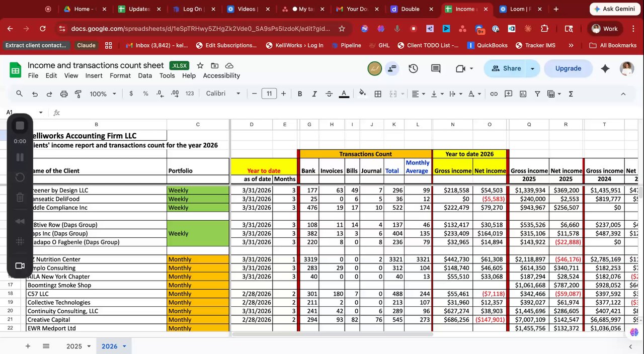The width and height of the screenshot is (644, 354).
Task: Open the text rotation dropdown
Action: click(x=474, y=94)
